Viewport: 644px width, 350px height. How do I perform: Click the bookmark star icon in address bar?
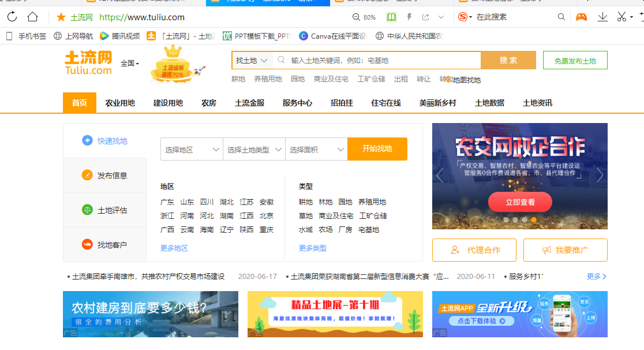(61, 17)
